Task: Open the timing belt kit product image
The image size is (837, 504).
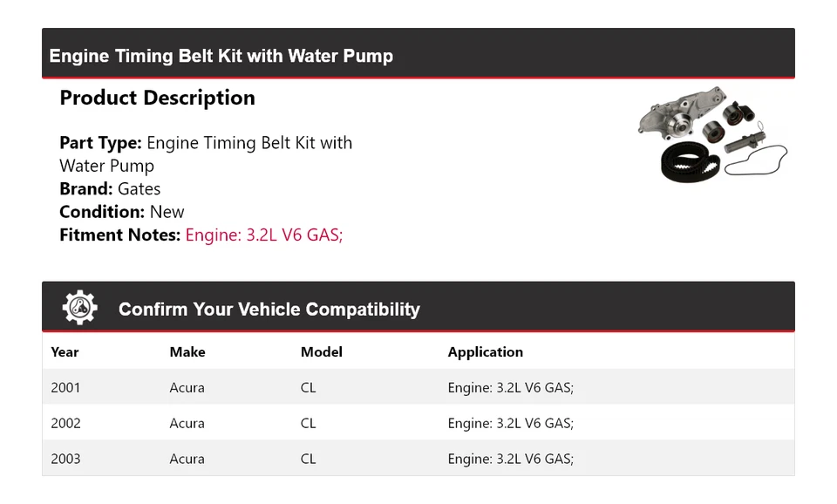Action: click(x=712, y=135)
